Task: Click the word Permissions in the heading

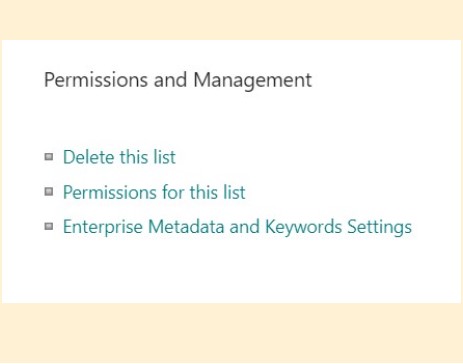Action: (x=96, y=80)
